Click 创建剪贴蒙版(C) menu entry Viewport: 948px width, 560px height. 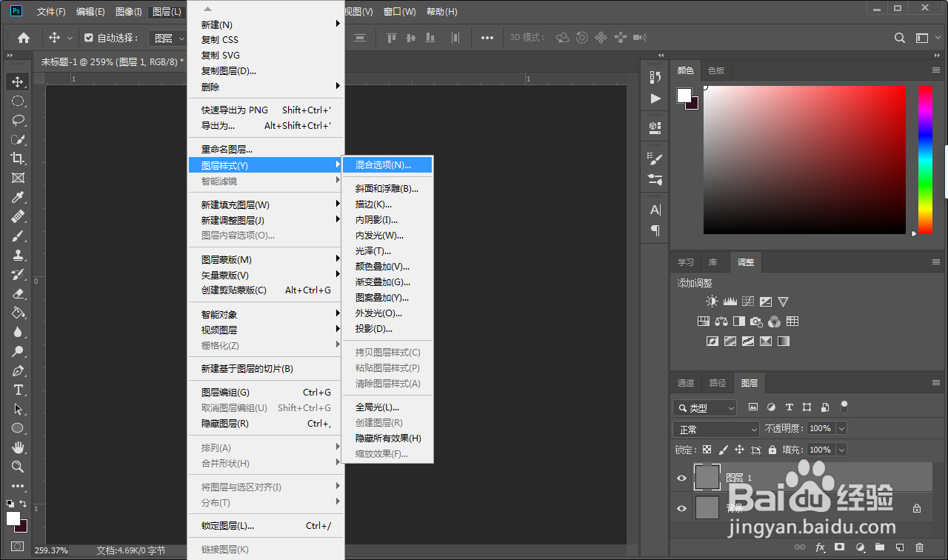coord(267,290)
